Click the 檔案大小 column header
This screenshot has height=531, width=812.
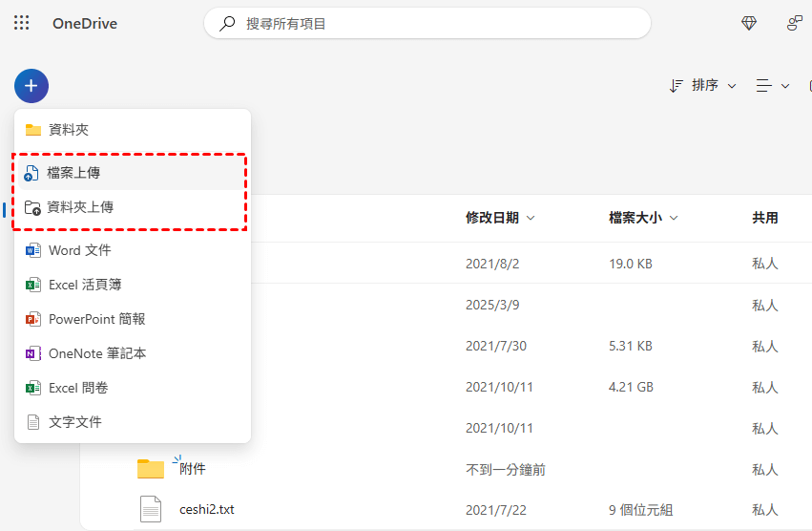(x=635, y=218)
